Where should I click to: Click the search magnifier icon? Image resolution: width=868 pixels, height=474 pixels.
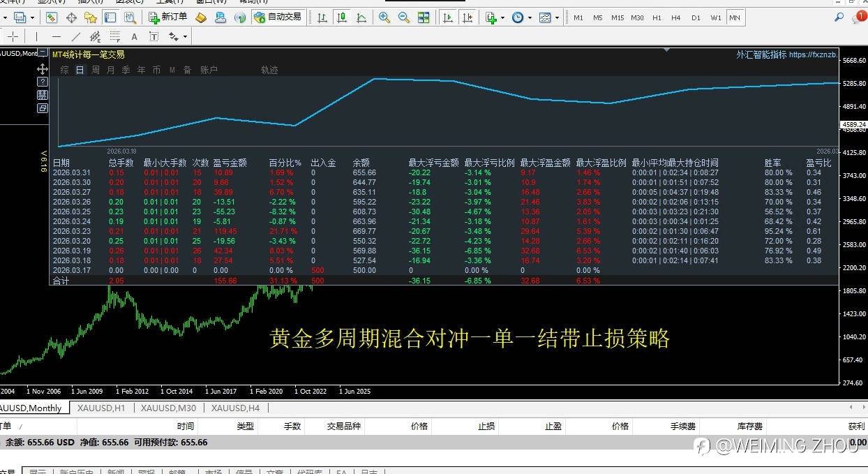pos(839,17)
